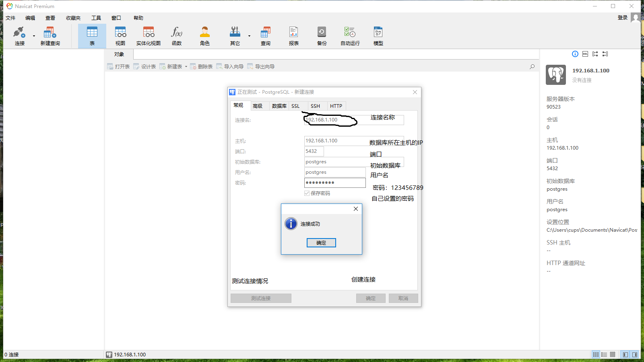Open the 文件 menu
Screen dimensions: 644x362
(x=10, y=18)
